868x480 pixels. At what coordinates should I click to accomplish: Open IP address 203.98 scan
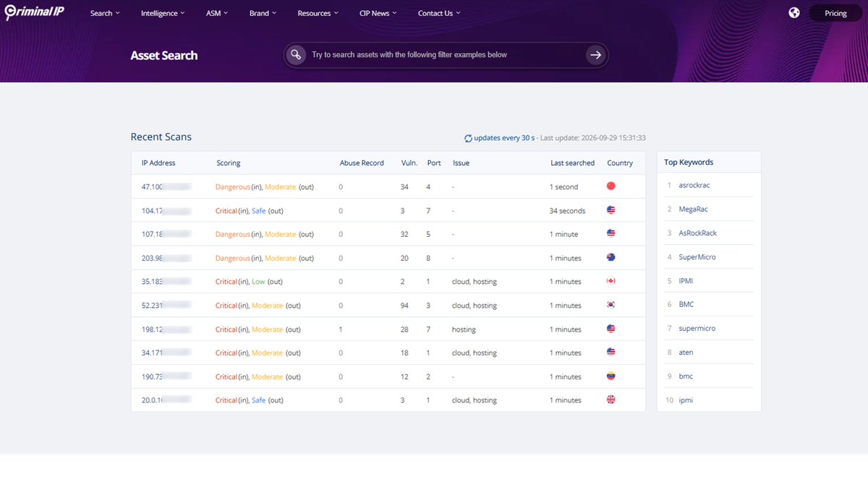point(166,258)
